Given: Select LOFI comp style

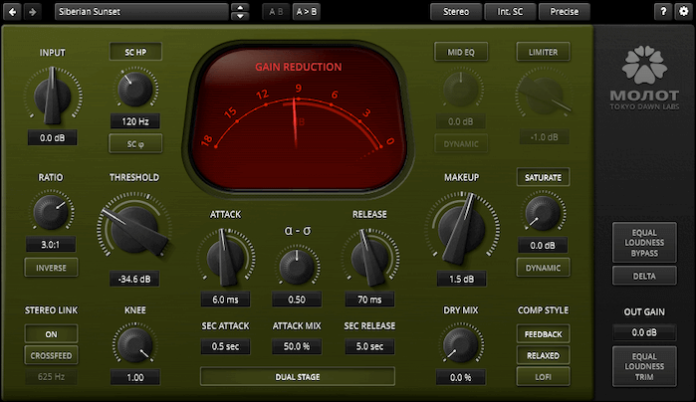Looking at the screenshot, I should coord(543,377).
